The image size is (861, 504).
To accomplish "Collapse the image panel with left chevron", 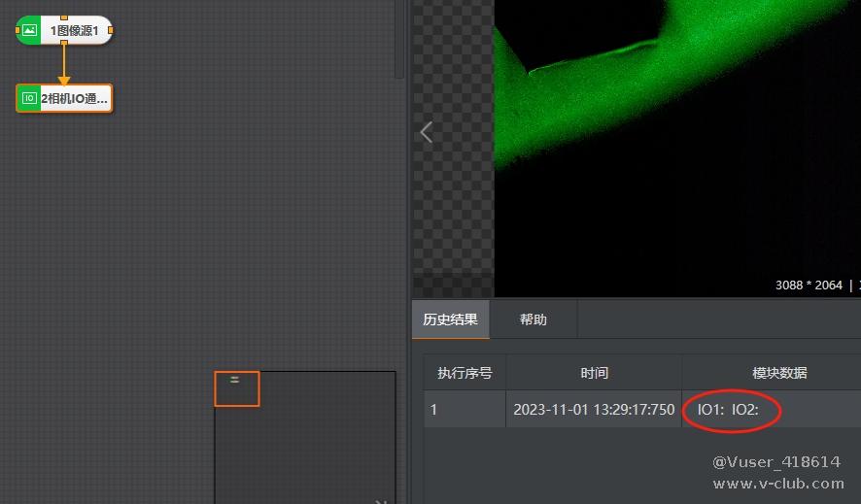I will [426, 132].
